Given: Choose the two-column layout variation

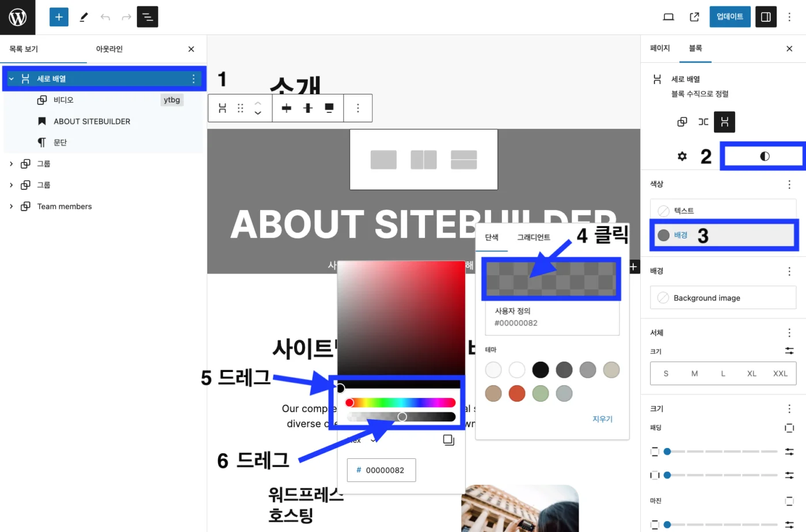Looking at the screenshot, I should click(x=424, y=159).
